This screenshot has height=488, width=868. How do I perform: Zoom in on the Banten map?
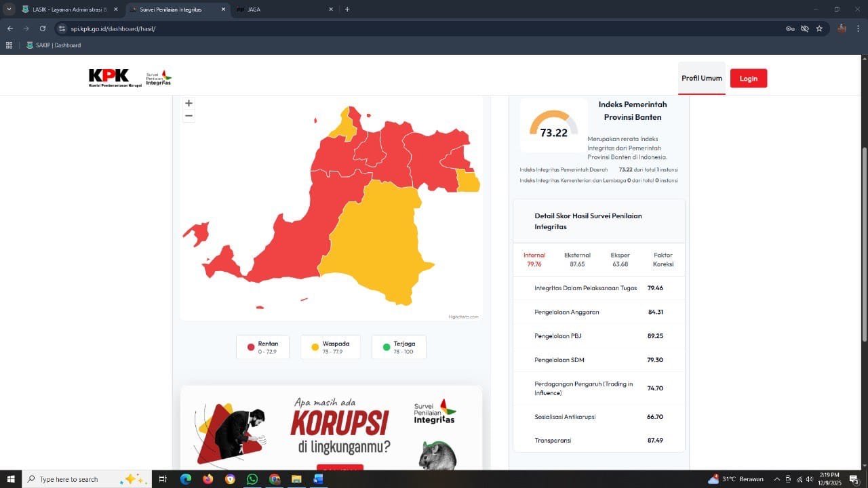[x=189, y=103]
